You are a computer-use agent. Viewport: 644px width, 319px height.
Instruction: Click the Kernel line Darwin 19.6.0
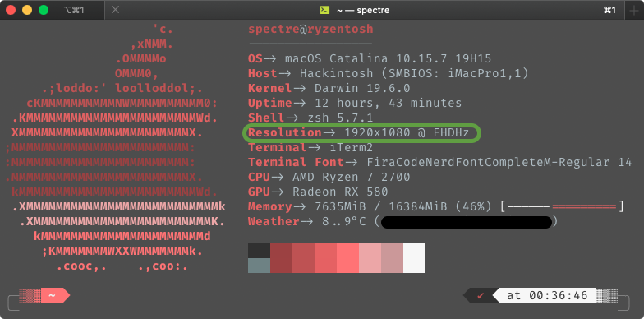[329, 89]
